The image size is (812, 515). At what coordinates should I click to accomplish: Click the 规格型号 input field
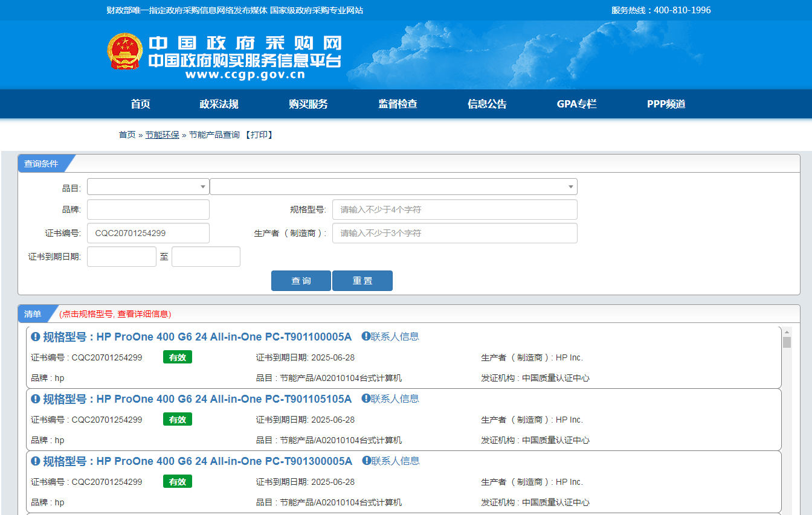(454, 210)
